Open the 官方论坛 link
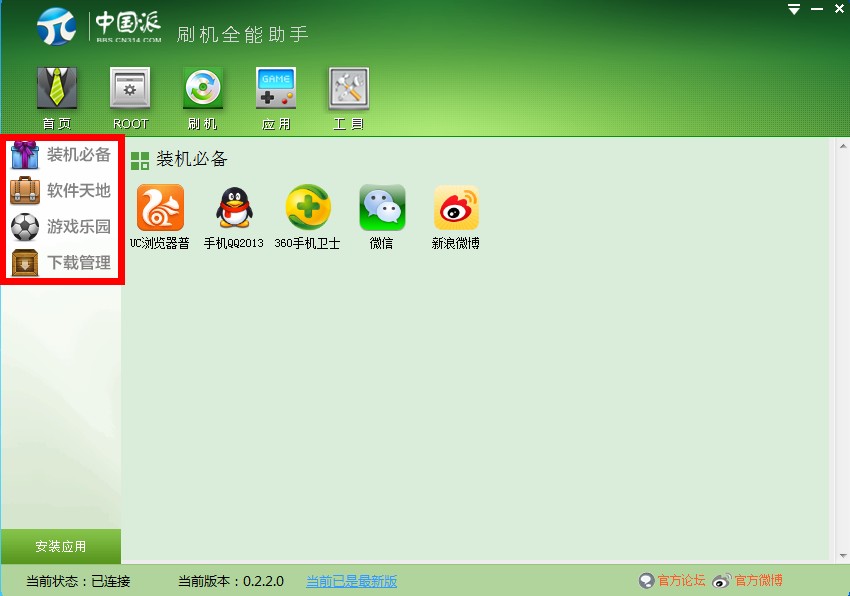Image resolution: width=850 pixels, height=596 pixels. coord(681,580)
